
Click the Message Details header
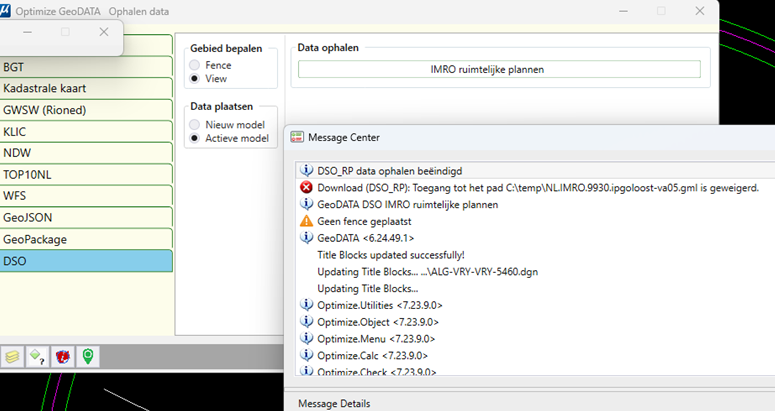coord(334,404)
